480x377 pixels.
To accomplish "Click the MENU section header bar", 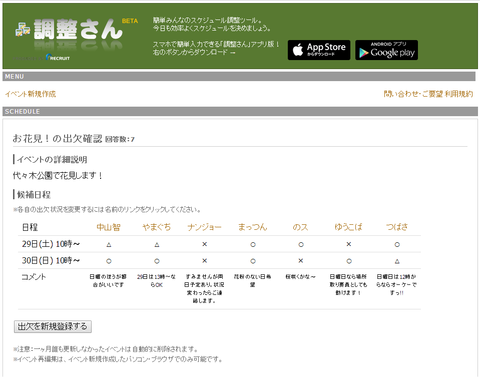I will click(x=239, y=77).
